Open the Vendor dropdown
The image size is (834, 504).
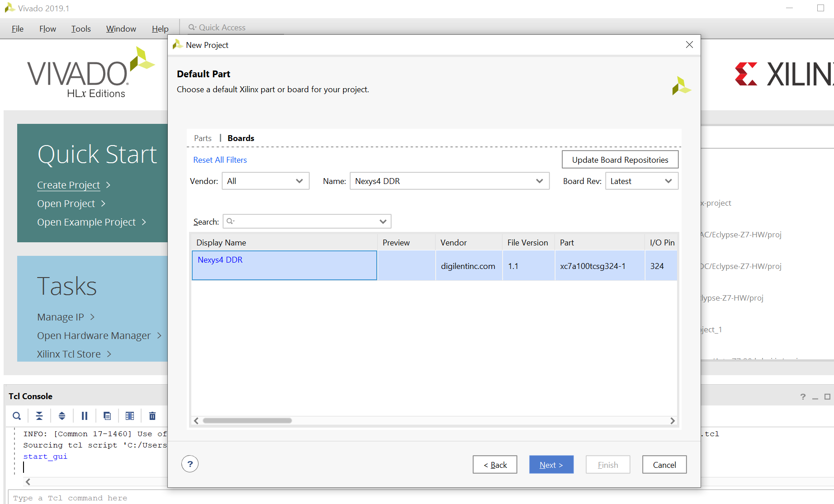pos(265,181)
